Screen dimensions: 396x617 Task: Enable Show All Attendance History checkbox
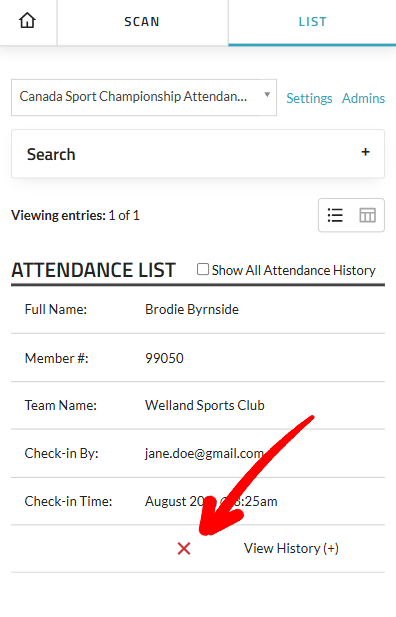203,270
